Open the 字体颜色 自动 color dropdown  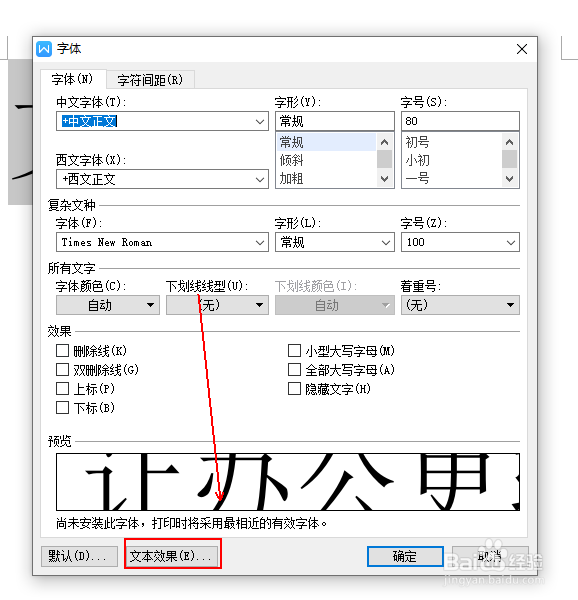coord(108,305)
